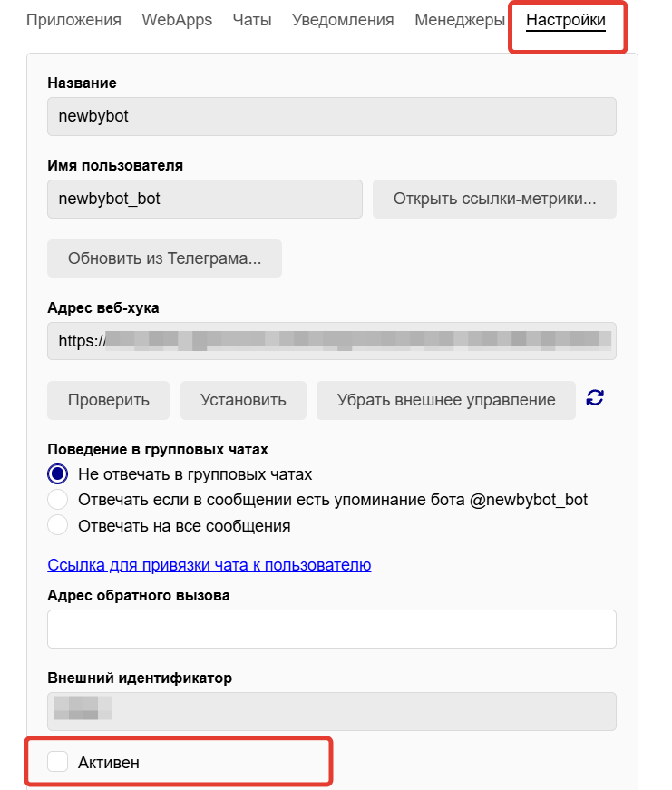Switch to the 'Приложения' tab

(x=72, y=19)
